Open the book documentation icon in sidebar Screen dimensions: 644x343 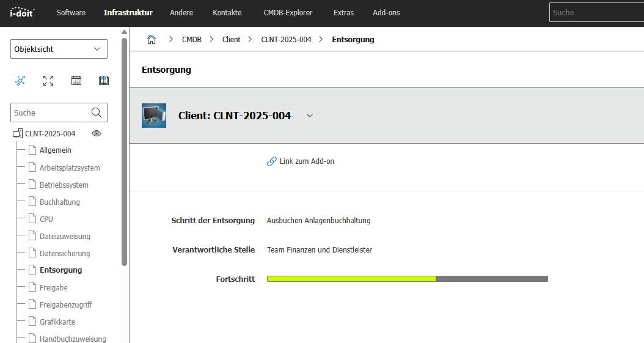click(x=104, y=81)
